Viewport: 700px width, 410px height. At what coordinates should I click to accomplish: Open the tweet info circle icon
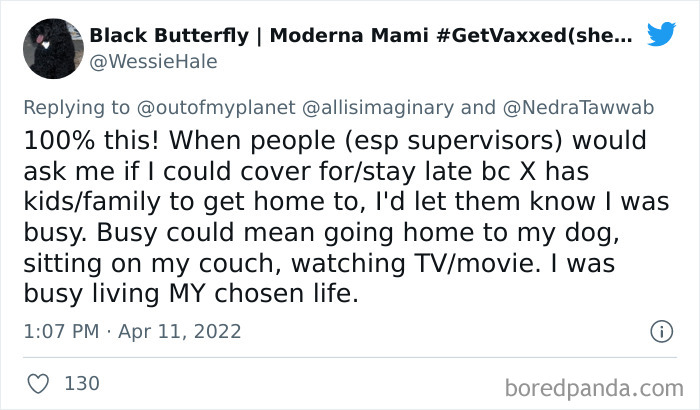click(660, 331)
